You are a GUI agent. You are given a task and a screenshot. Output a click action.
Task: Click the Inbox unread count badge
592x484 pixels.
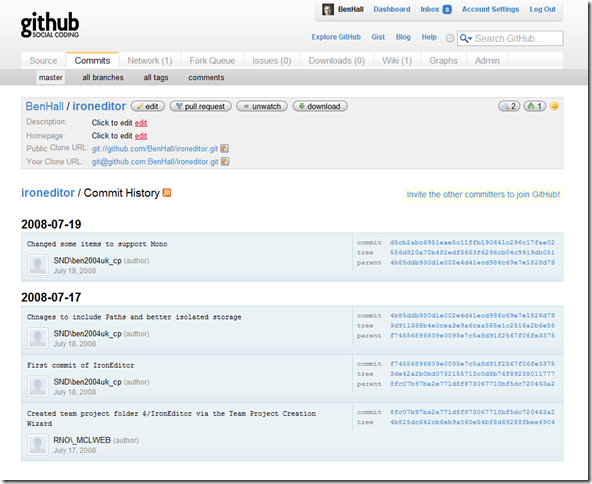click(447, 9)
